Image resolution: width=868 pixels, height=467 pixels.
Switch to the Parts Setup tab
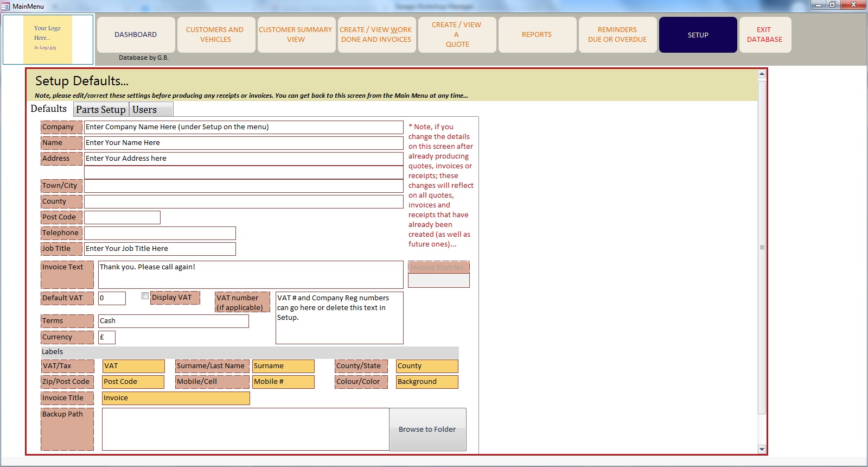pyautogui.click(x=101, y=110)
